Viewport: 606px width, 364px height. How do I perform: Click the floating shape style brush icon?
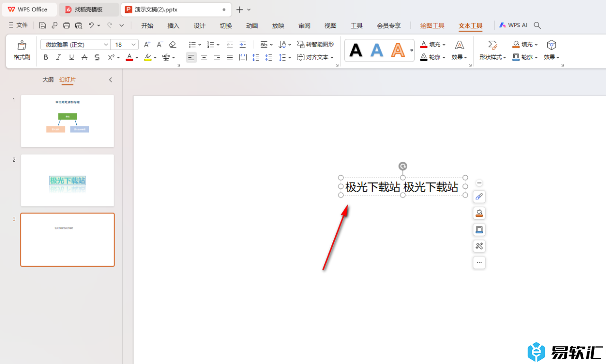click(x=479, y=196)
